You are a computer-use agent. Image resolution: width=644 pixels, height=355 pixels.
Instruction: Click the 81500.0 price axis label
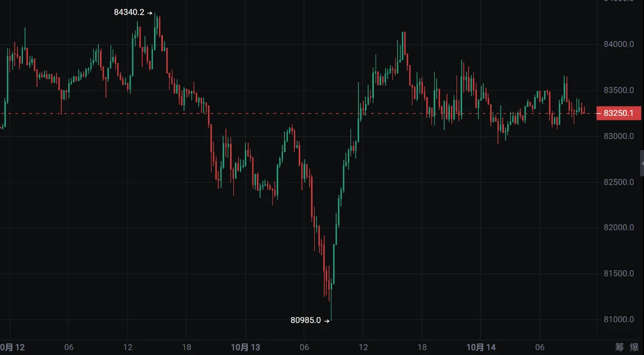coord(618,274)
